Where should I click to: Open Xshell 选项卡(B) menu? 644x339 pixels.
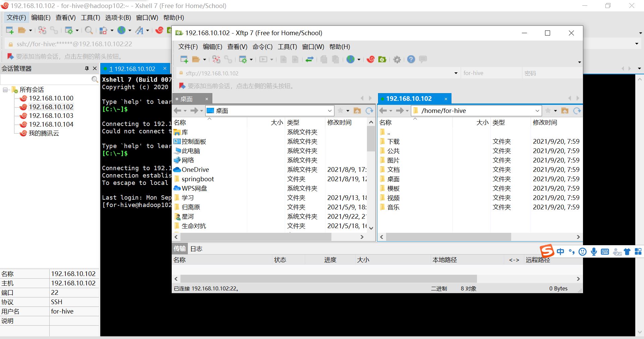pos(118,17)
